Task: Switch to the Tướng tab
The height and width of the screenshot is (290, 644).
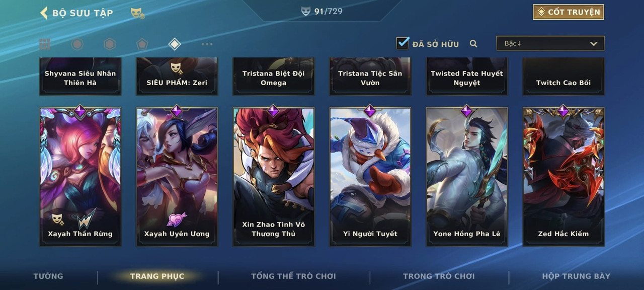Action: point(48,276)
